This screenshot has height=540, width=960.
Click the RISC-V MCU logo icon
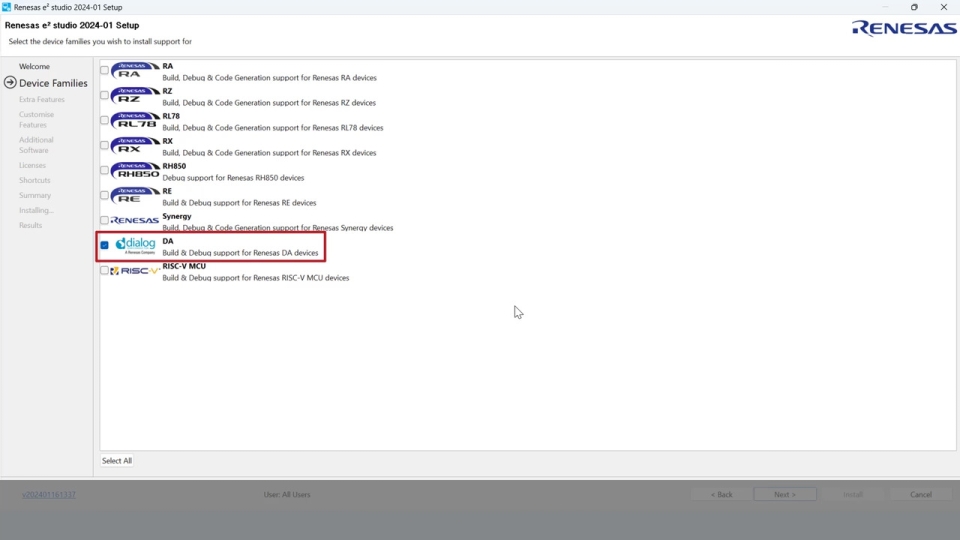tap(135, 271)
